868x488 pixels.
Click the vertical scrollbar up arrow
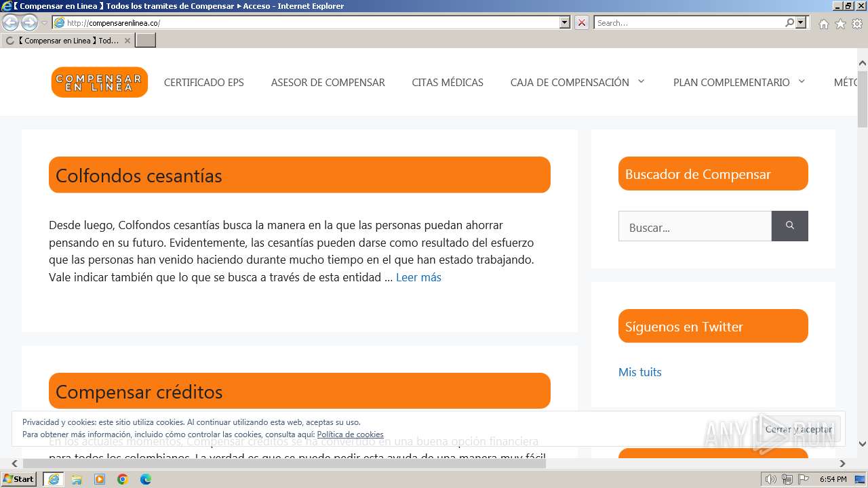click(863, 64)
